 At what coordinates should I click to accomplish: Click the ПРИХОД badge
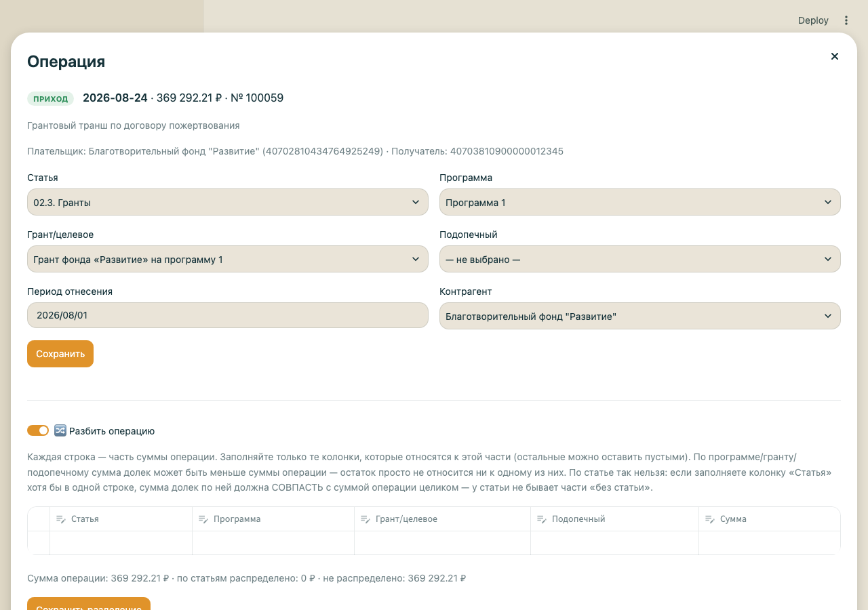tap(51, 99)
